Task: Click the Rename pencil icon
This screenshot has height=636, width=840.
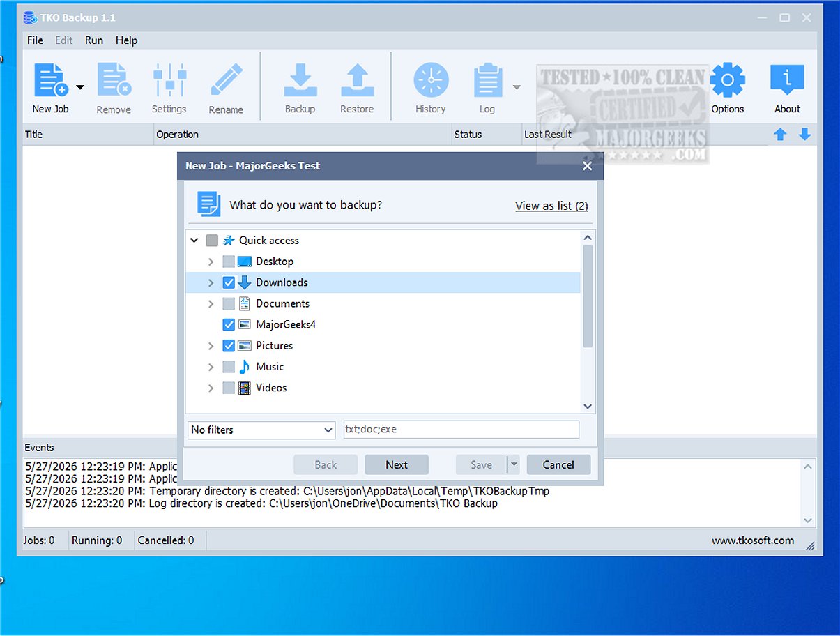Action: [226, 79]
